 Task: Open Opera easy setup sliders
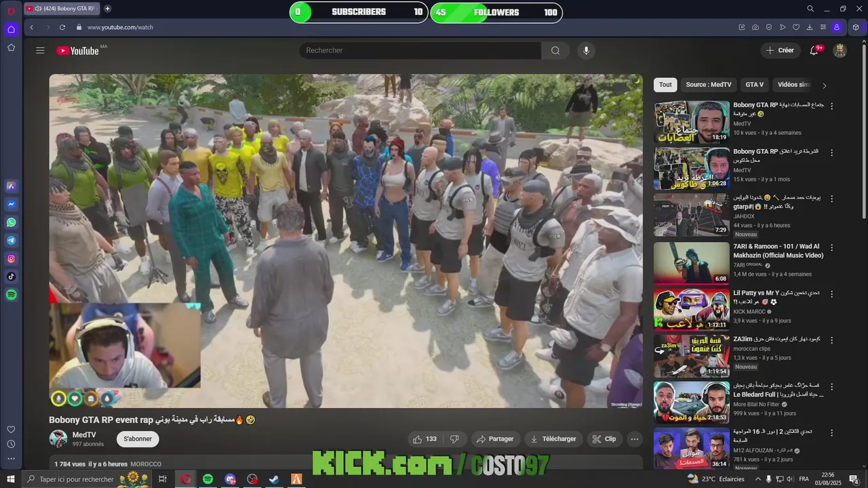(x=823, y=27)
